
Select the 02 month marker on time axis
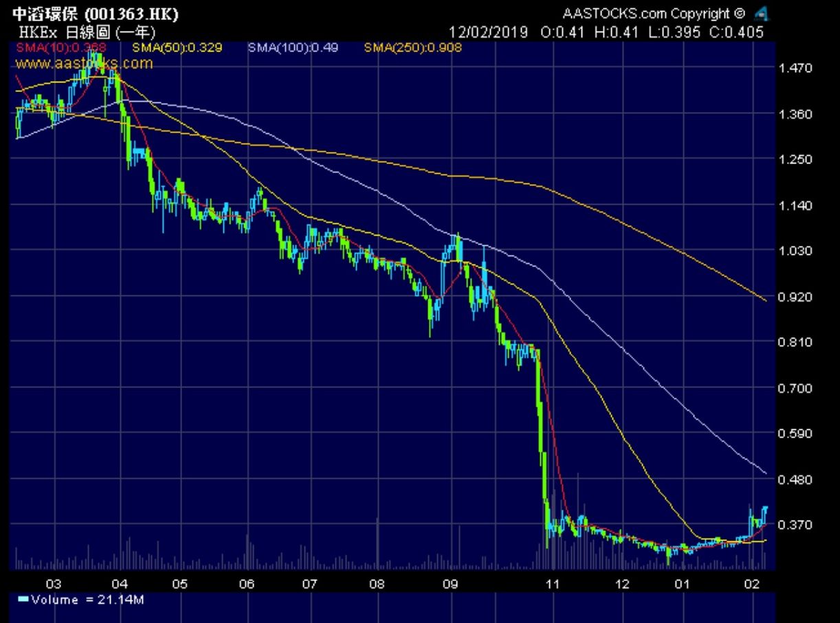[x=752, y=585]
